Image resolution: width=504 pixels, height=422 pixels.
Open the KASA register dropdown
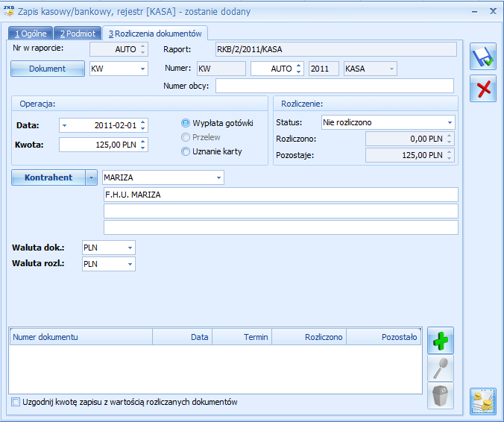click(391, 69)
